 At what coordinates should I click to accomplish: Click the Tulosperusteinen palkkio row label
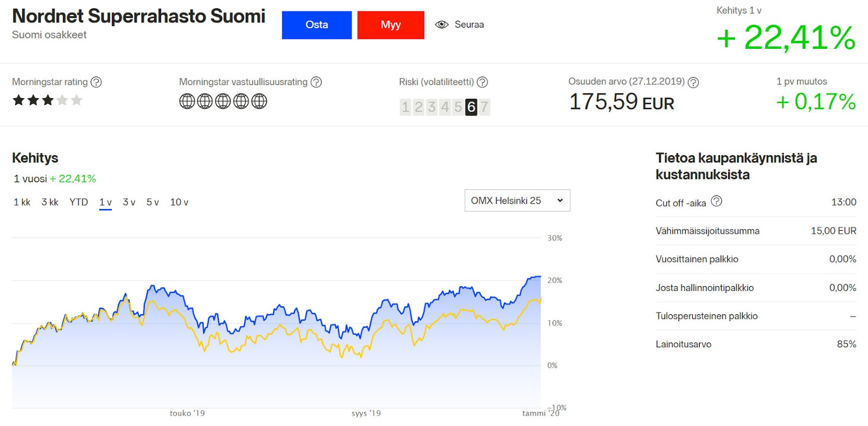tap(706, 316)
